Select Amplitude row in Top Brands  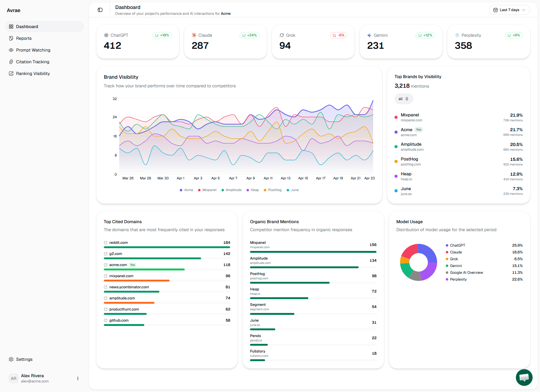[458, 147]
